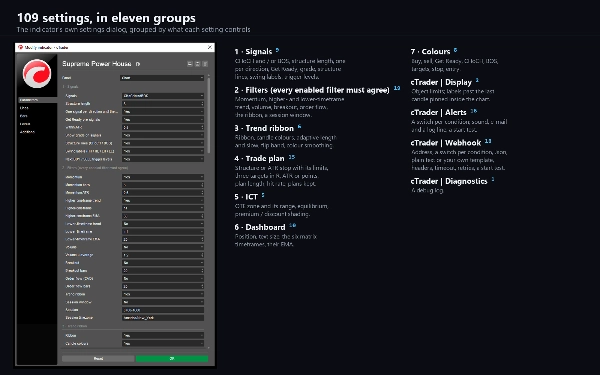Click the '4 · Trade plan' heading
The width and height of the screenshot is (600, 375).
coord(259,158)
